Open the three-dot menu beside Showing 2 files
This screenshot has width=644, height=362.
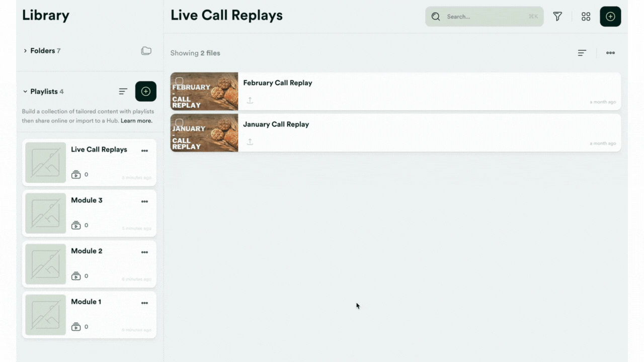coord(610,53)
